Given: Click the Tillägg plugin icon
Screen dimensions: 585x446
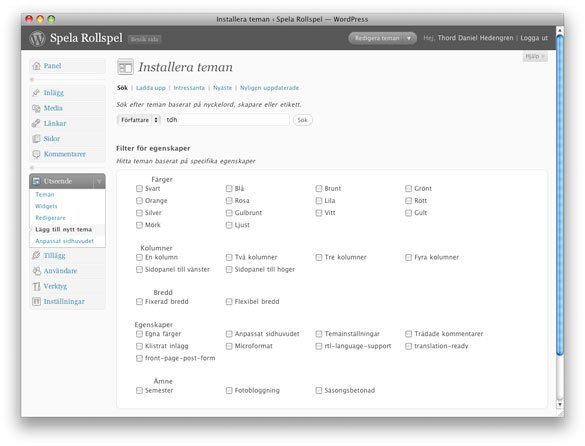Looking at the screenshot, I should (36, 256).
